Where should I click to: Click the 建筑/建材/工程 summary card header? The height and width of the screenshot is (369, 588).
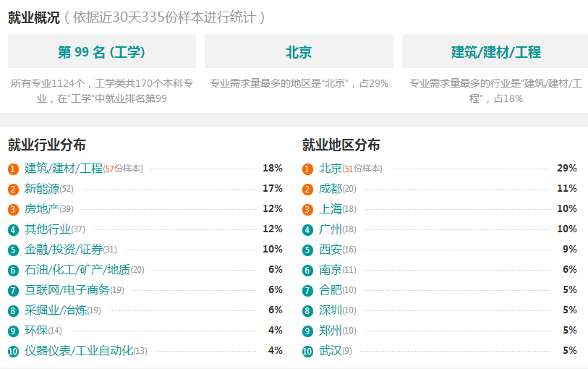pyautogui.click(x=495, y=51)
